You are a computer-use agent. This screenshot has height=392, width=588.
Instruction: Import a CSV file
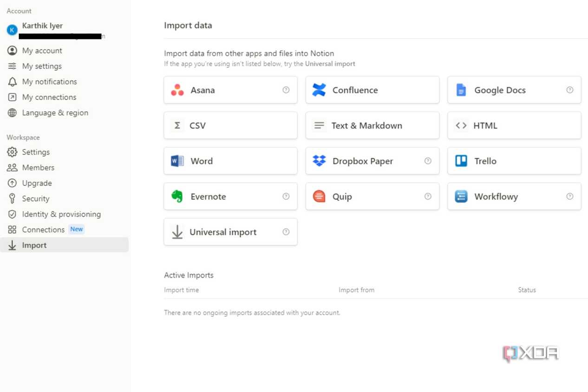[x=230, y=125]
